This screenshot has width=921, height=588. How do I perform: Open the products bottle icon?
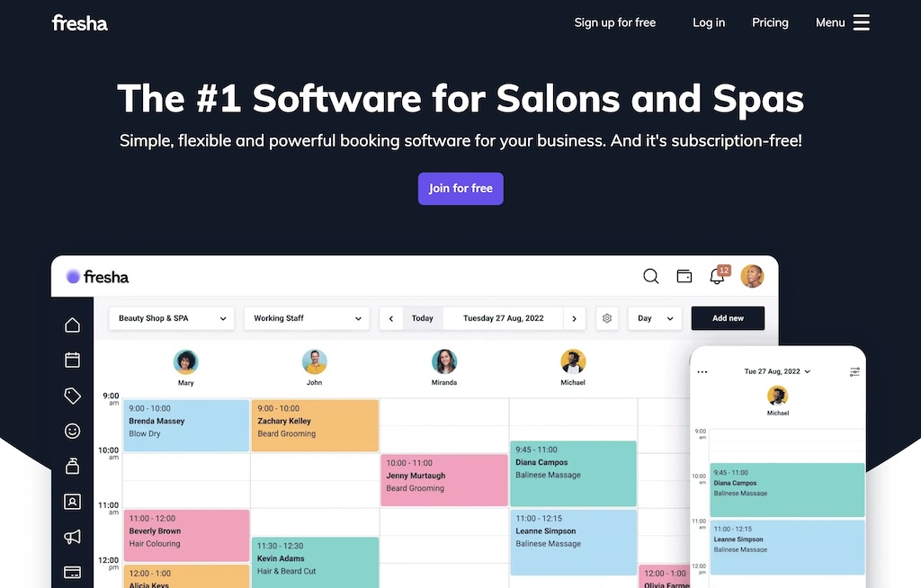pyautogui.click(x=72, y=466)
